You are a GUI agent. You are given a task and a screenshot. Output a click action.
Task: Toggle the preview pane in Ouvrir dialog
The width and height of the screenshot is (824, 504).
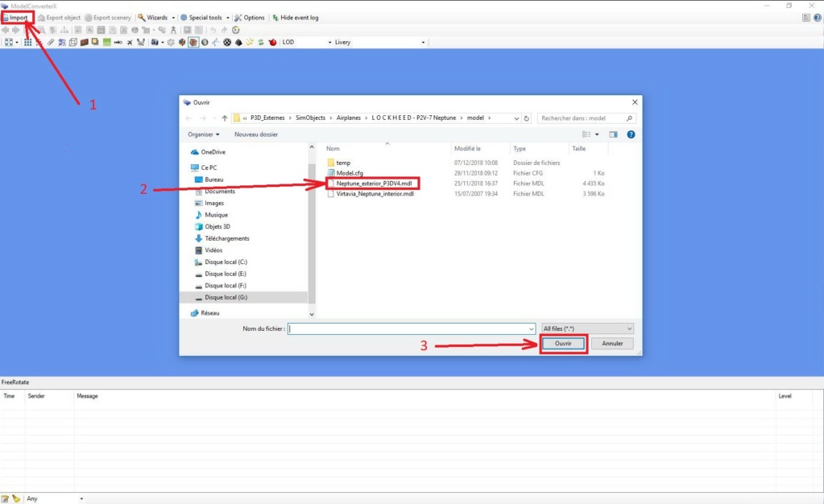(613, 134)
